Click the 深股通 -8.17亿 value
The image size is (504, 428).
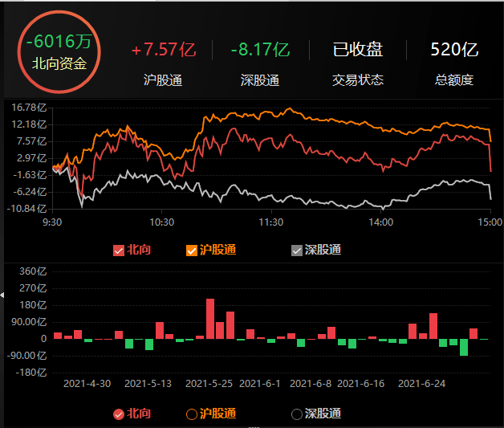(x=260, y=50)
